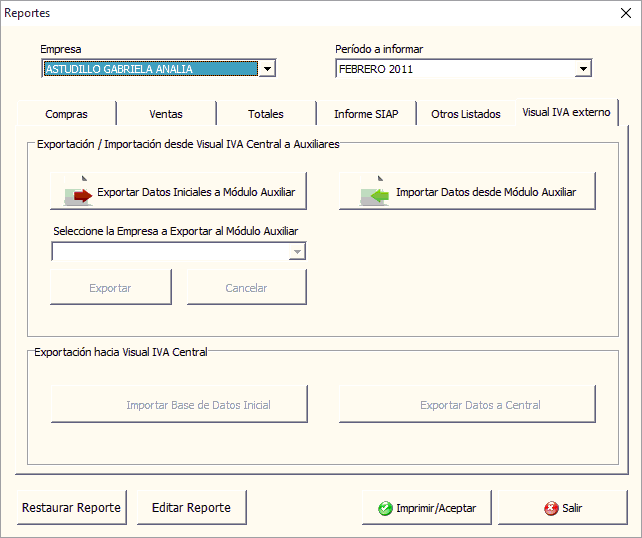Image resolution: width=642 pixels, height=538 pixels.
Task: Open the Período a informar dropdown
Action: [x=583, y=69]
